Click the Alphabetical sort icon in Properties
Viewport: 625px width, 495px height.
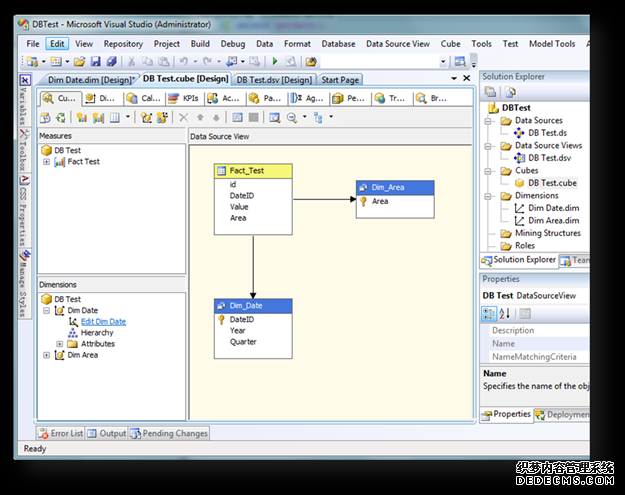point(503,313)
